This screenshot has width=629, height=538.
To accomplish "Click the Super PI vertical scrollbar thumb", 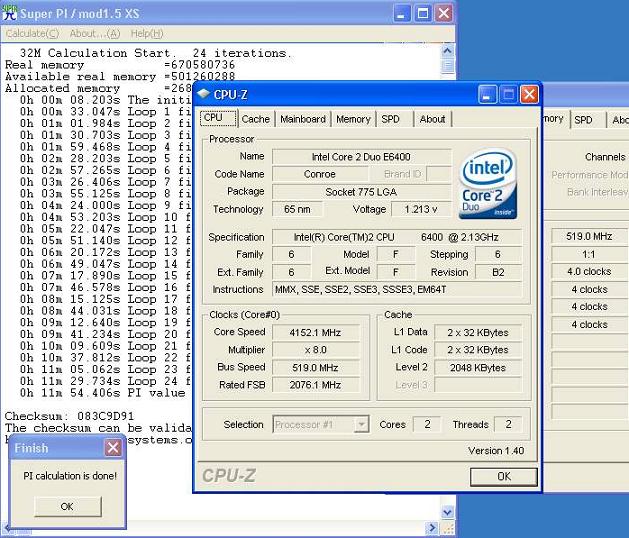I will pos(447,65).
